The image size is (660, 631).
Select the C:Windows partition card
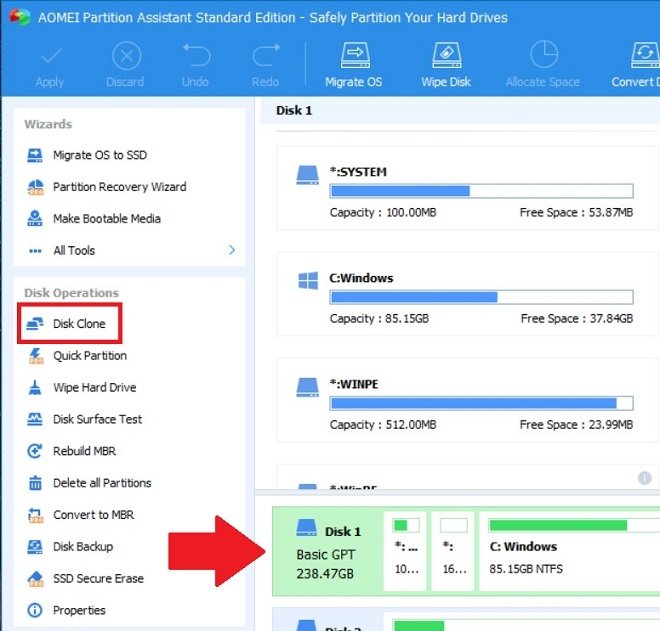[x=467, y=294]
